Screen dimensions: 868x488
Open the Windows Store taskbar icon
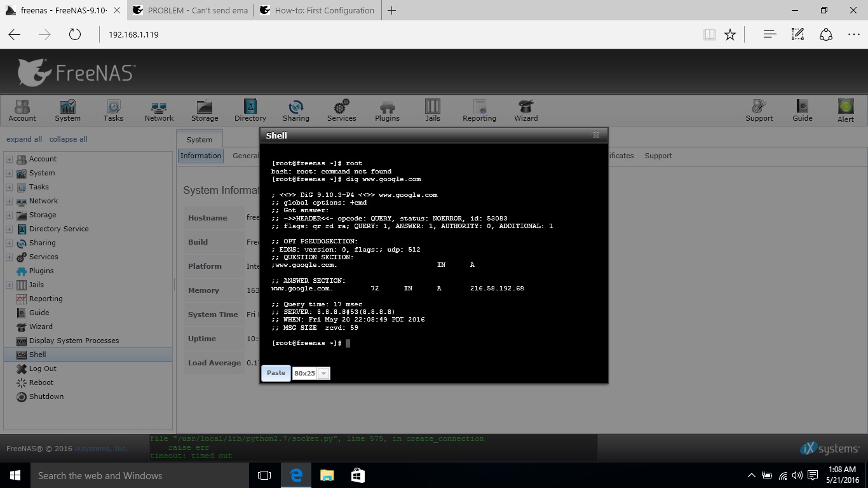[358, 475]
